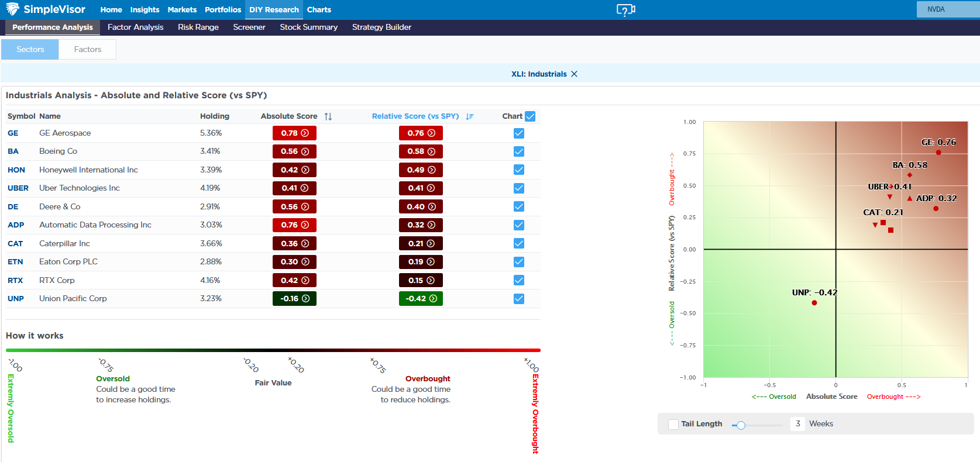
Task: Open BA relative score 0.58 arrow
Action: (x=431, y=151)
